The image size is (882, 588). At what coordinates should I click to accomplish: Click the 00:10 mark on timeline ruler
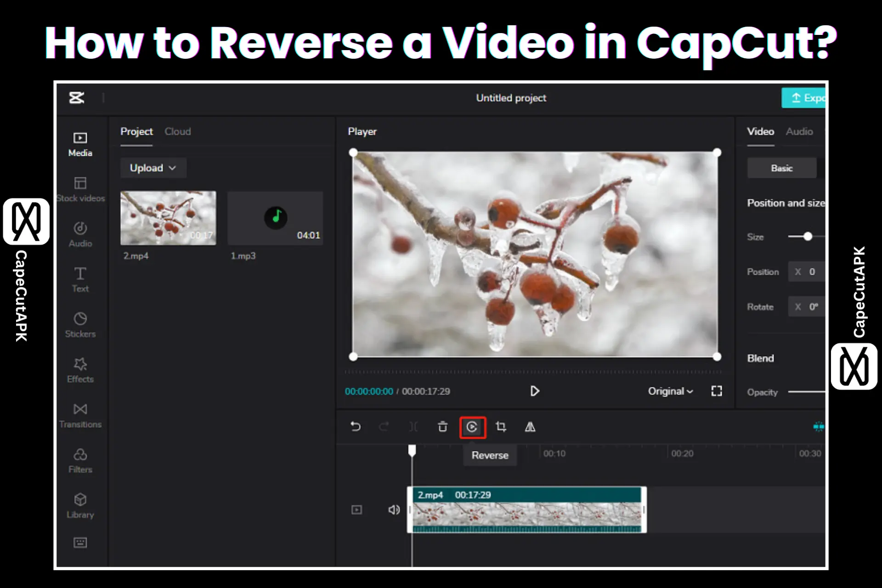(554, 453)
